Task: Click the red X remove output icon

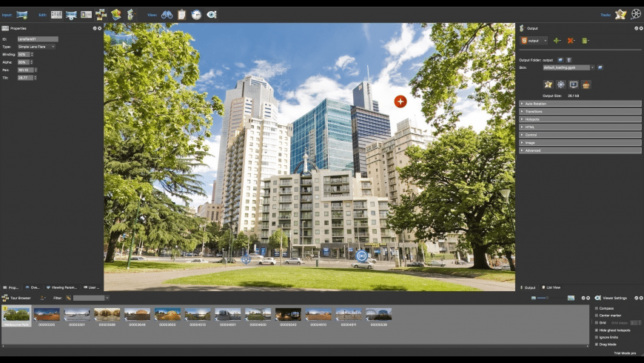Action: tap(571, 41)
